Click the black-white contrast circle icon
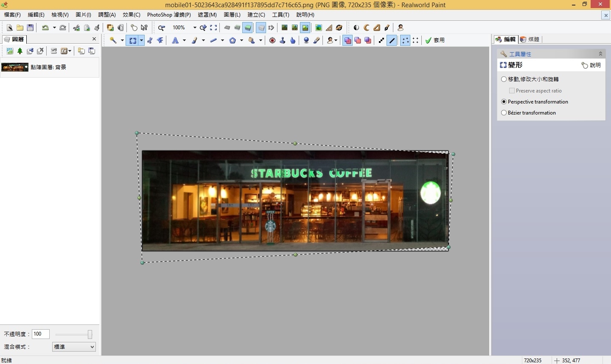This screenshot has width=611, height=364. 356,28
